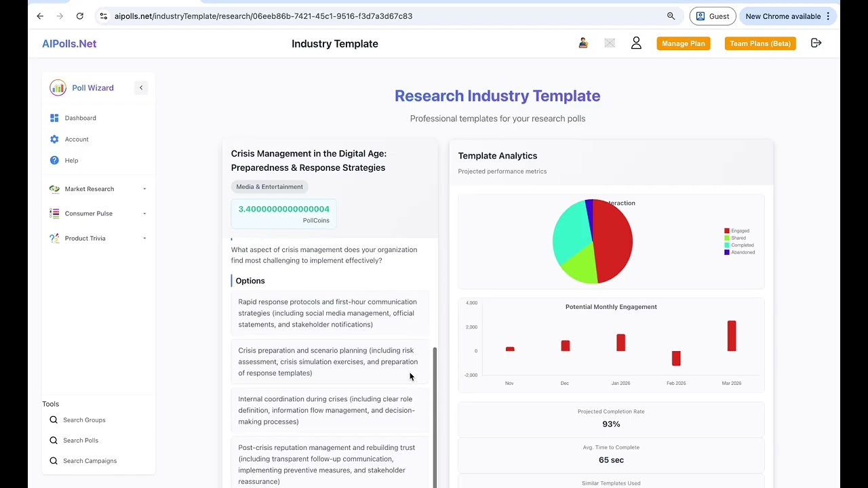Collapse the sidebar with the chevron button

pyautogui.click(x=141, y=87)
